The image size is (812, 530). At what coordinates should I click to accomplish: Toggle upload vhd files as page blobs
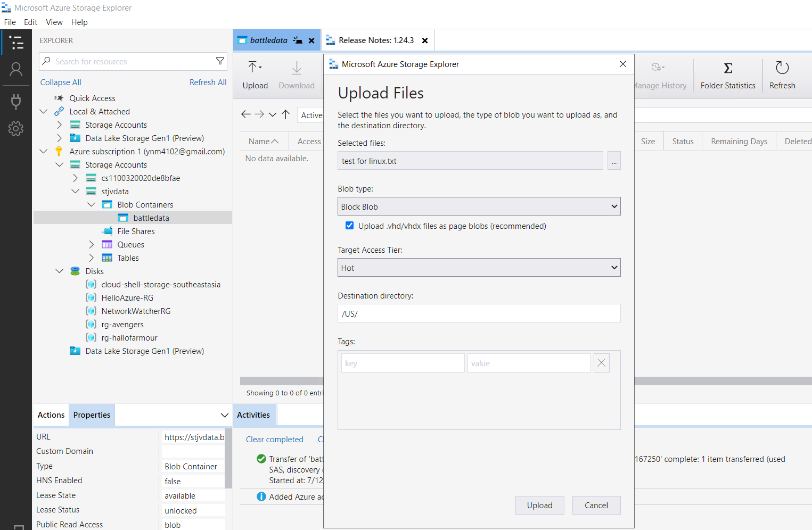coord(349,226)
